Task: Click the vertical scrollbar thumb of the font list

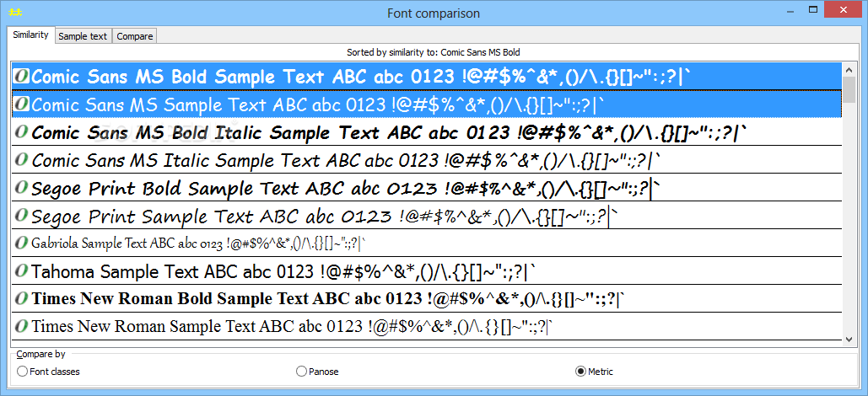Action: point(849,89)
